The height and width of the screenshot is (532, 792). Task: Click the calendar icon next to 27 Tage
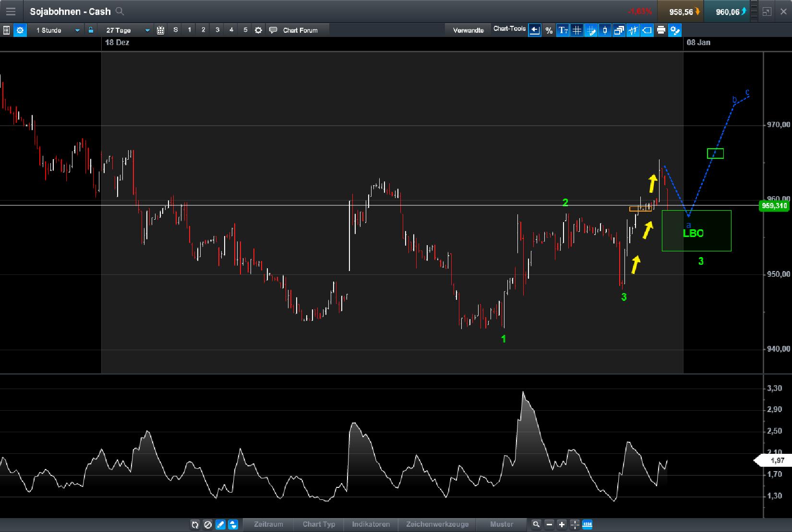click(x=160, y=30)
